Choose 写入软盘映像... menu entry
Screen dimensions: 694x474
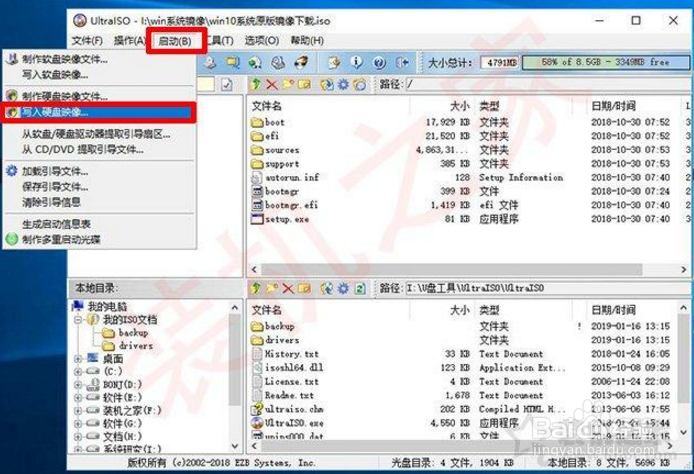pyautogui.click(x=55, y=74)
